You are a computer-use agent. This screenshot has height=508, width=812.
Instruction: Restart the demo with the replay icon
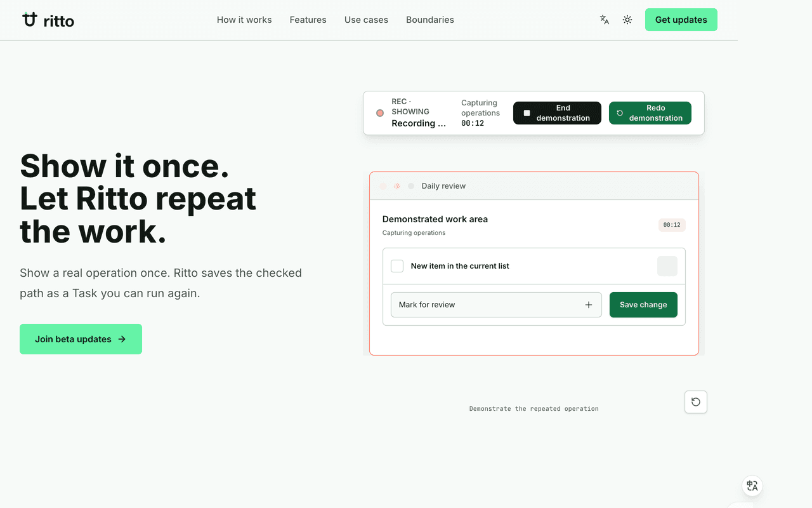tap(696, 402)
